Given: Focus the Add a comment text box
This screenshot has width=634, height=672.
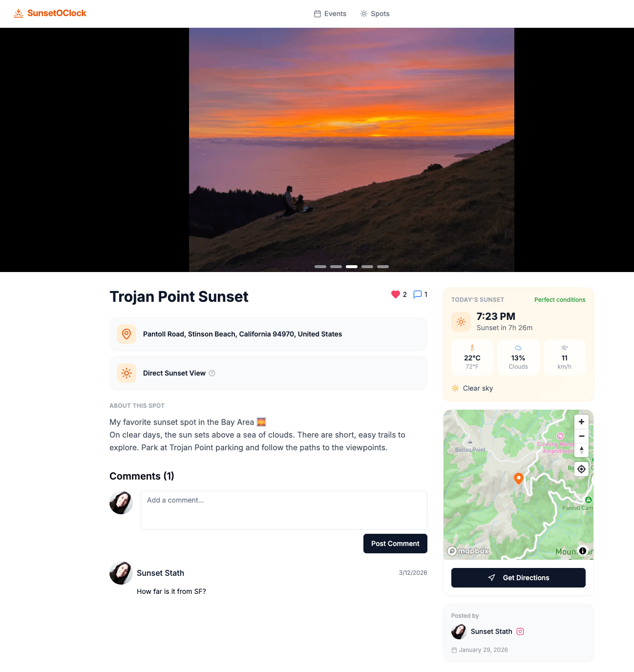Looking at the screenshot, I should (x=284, y=510).
